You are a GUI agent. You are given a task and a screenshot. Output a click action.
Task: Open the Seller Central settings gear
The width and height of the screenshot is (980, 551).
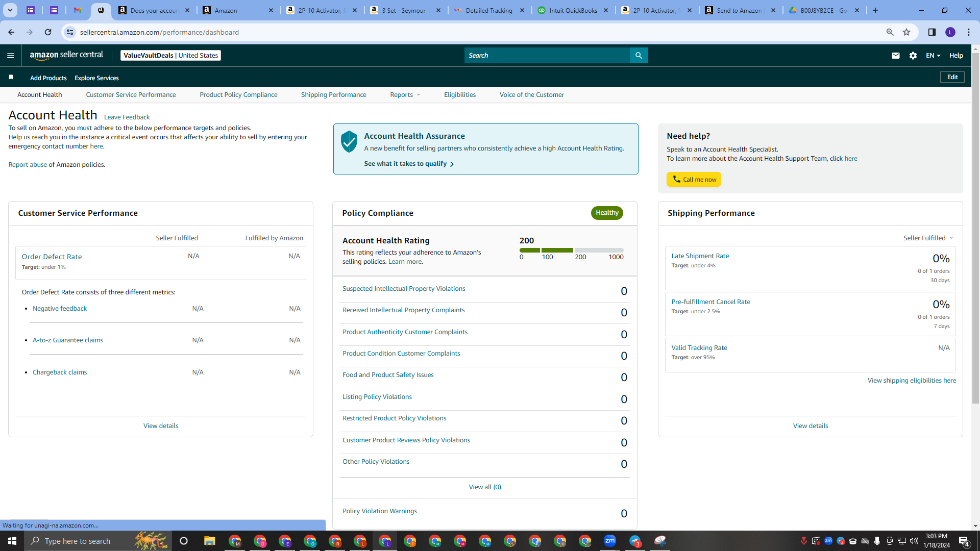tap(913, 56)
